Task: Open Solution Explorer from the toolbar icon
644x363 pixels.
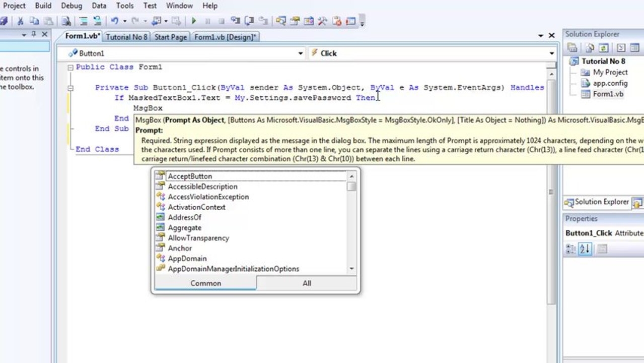Action: (281, 21)
